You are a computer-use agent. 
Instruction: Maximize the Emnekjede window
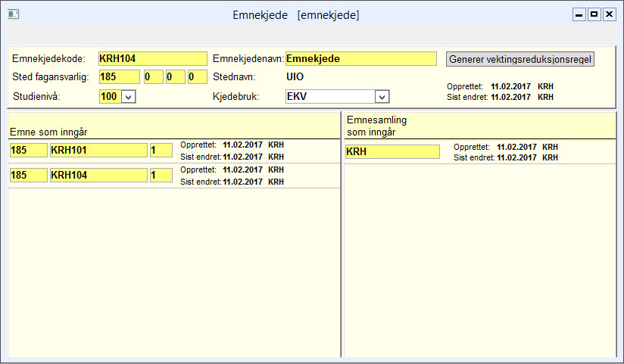pyautogui.click(x=594, y=14)
